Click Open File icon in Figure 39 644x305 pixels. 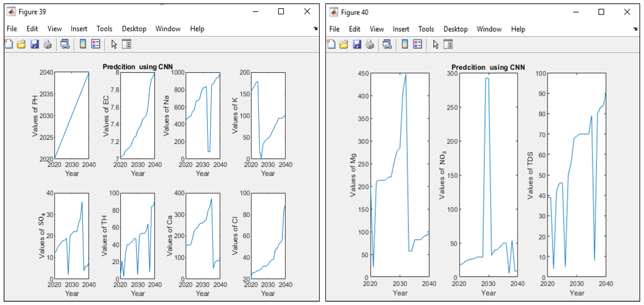coord(21,44)
